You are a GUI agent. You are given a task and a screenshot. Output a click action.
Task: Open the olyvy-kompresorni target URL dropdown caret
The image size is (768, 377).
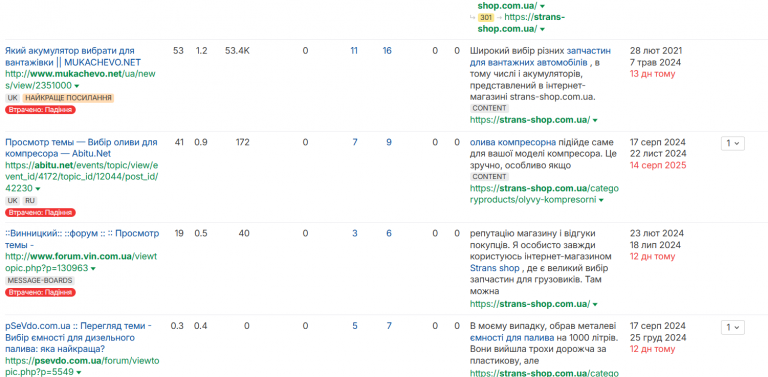pyautogui.click(x=601, y=200)
